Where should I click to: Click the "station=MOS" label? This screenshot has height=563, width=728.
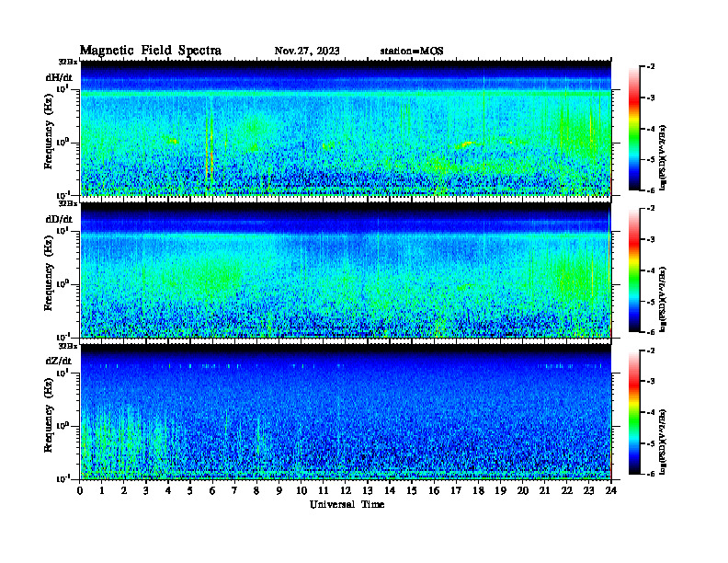click(412, 52)
